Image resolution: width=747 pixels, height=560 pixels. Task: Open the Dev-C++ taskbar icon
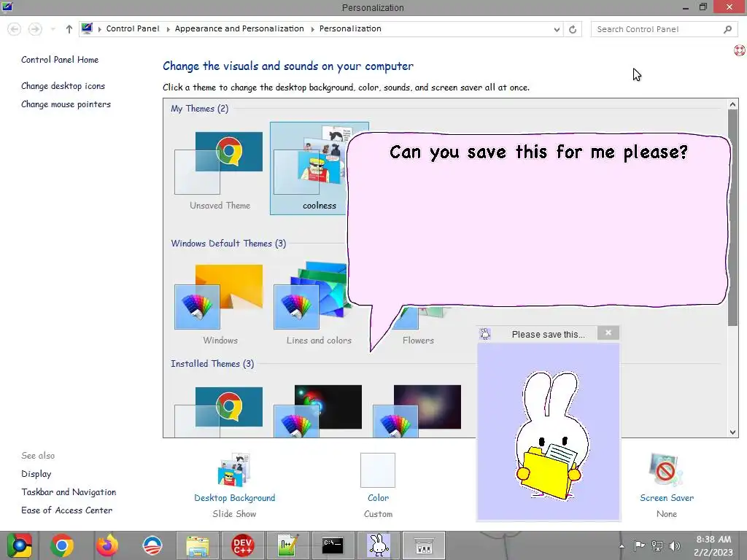(242, 545)
